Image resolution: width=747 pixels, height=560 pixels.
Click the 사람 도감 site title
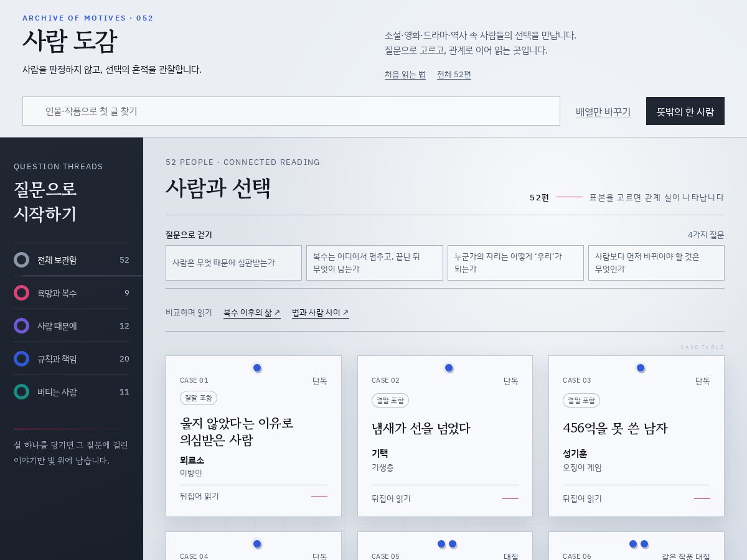69,41
